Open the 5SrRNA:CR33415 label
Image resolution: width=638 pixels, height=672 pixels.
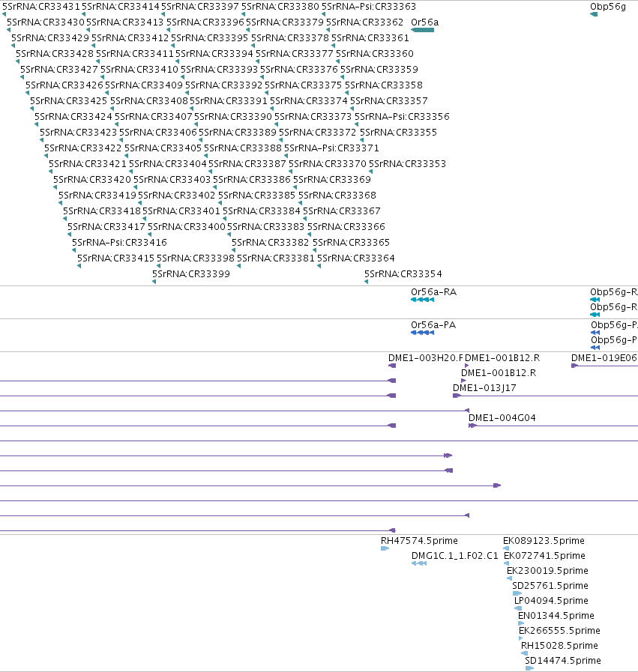coord(115,258)
